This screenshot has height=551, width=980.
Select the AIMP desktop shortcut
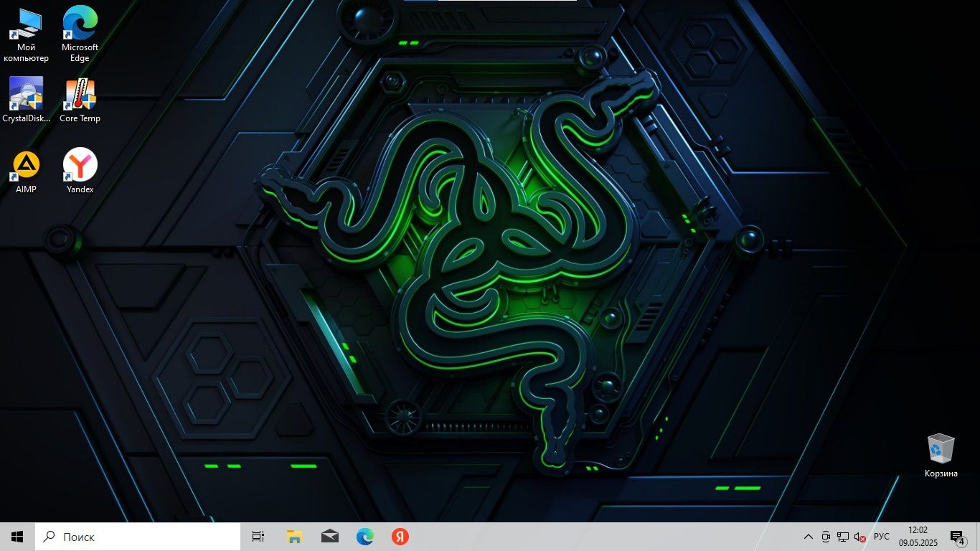click(x=26, y=171)
